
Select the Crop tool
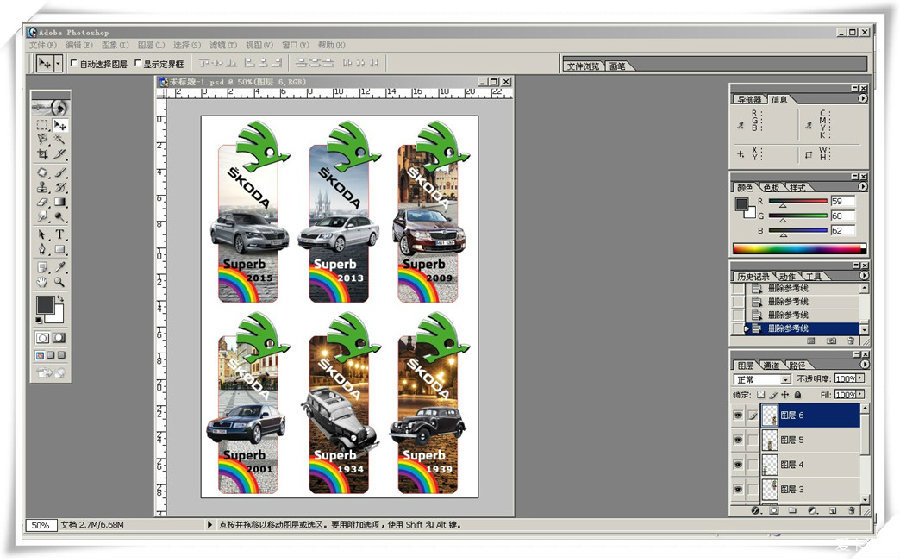pos(42,154)
